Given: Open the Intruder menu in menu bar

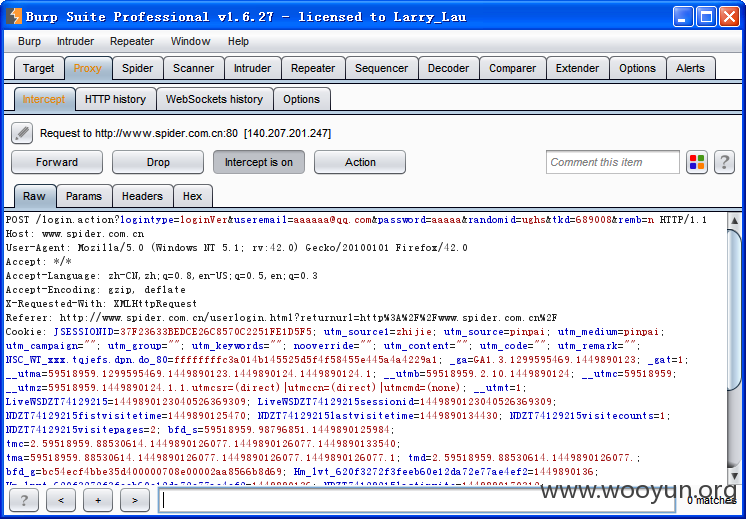Looking at the screenshot, I should tap(75, 41).
